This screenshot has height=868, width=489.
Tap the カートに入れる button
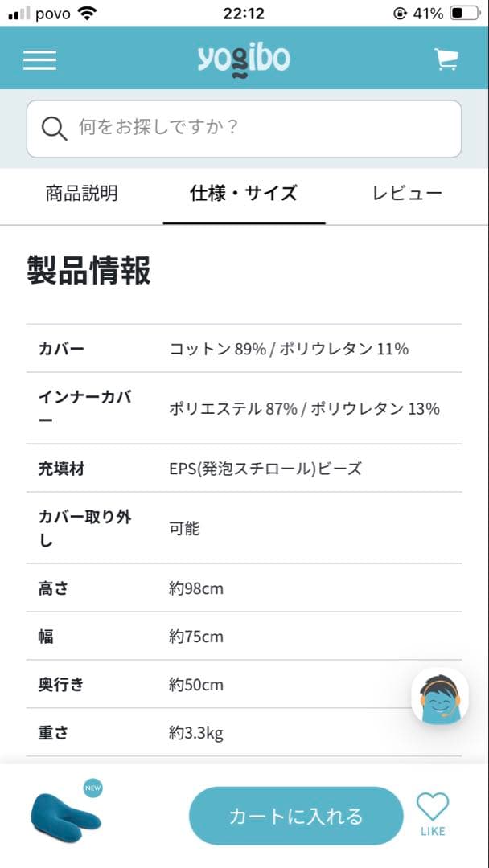point(295,815)
